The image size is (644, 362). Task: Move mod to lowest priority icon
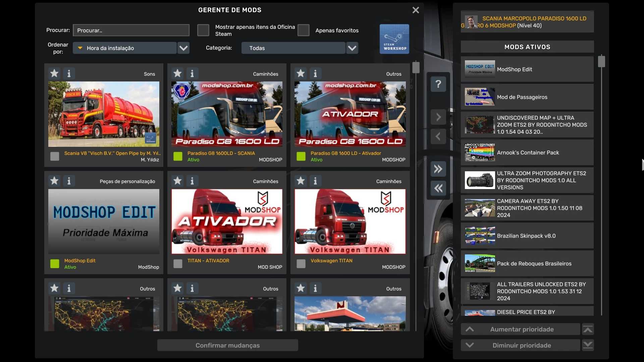coord(588,345)
